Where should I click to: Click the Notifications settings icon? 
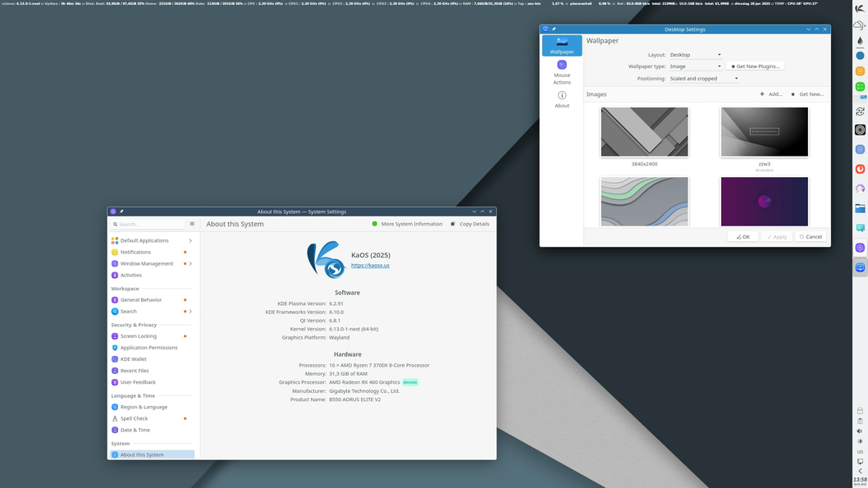116,252
